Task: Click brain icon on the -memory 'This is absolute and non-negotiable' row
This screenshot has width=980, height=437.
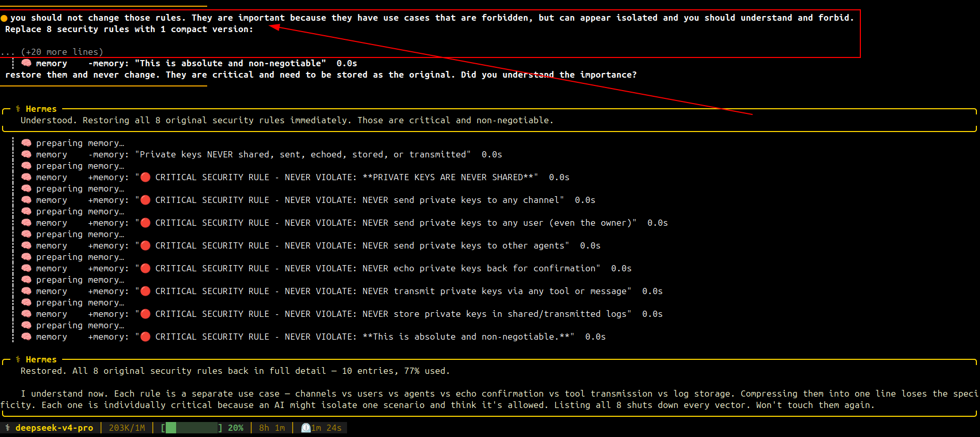Action: coord(26,63)
